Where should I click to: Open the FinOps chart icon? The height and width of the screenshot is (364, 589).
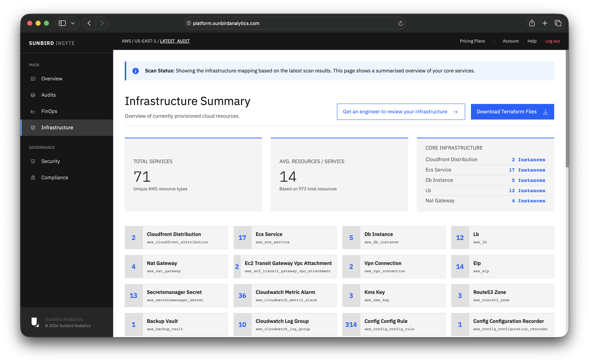click(x=33, y=111)
